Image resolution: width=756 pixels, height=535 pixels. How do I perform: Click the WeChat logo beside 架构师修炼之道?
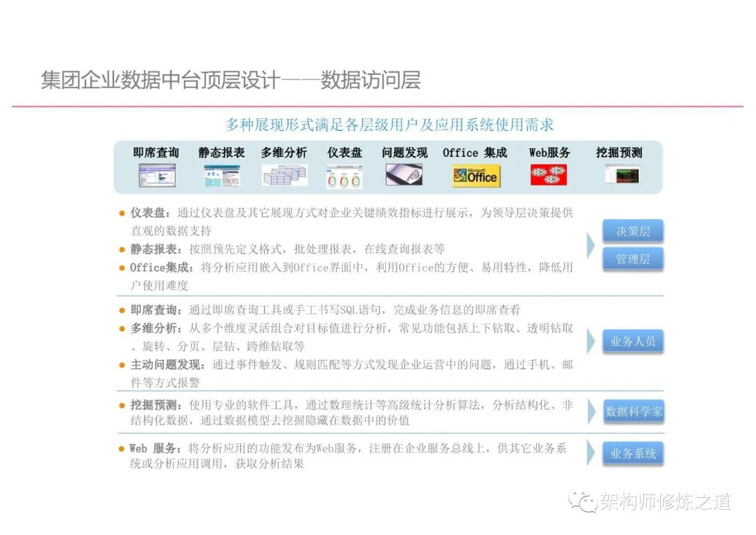pyautogui.click(x=582, y=501)
